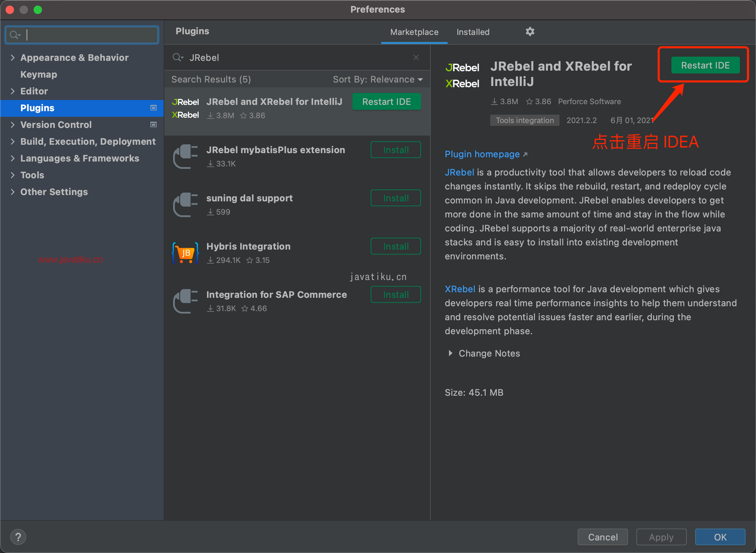Open the Plugin homepage link

[x=486, y=154]
